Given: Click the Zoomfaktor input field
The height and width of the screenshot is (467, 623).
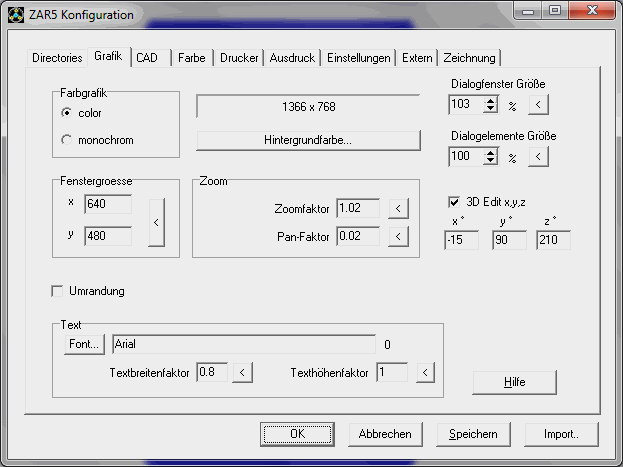Looking at the screenshot, I should (x=358, y=209).
